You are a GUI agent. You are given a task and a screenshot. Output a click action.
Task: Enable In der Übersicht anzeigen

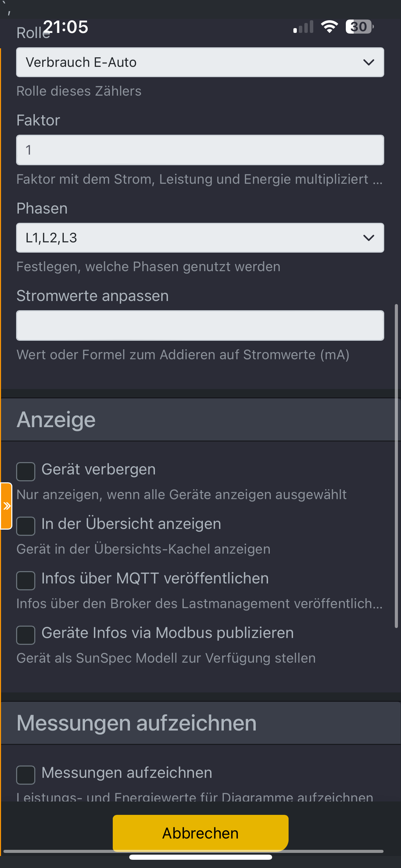click(26, 526)
